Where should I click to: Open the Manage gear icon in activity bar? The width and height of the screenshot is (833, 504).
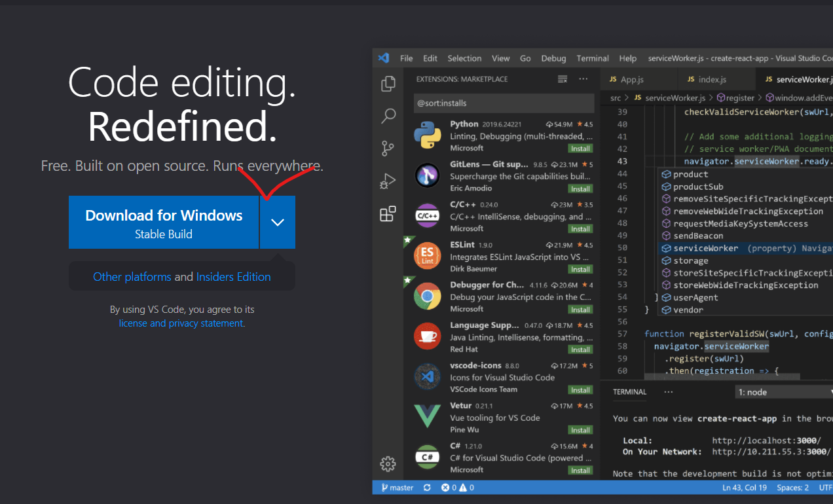[388, 463]
